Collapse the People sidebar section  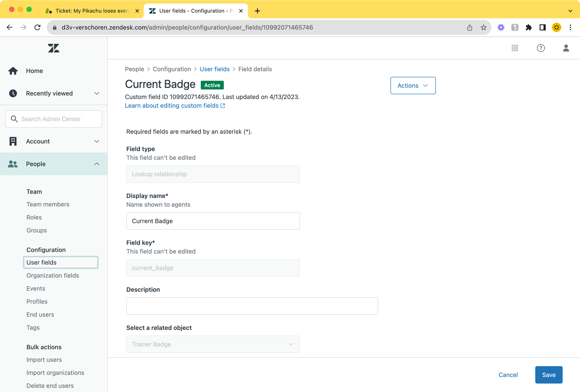point(97,164)
